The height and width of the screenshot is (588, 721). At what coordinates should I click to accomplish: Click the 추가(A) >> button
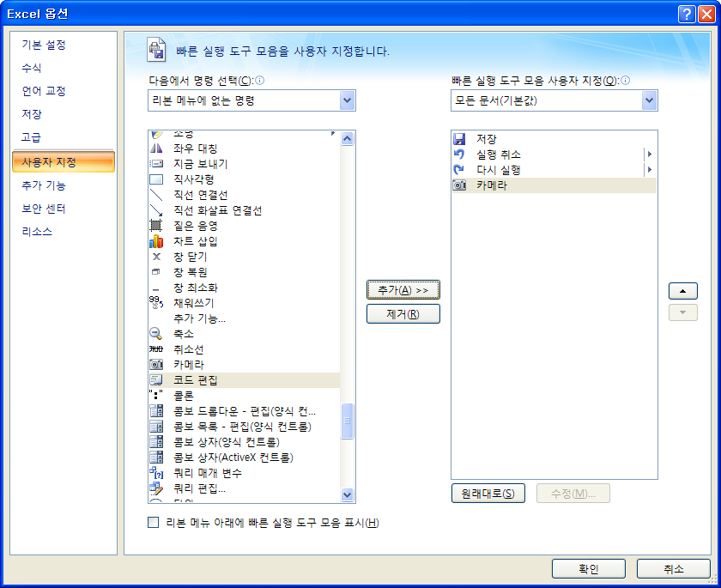[x=403, y=289]
